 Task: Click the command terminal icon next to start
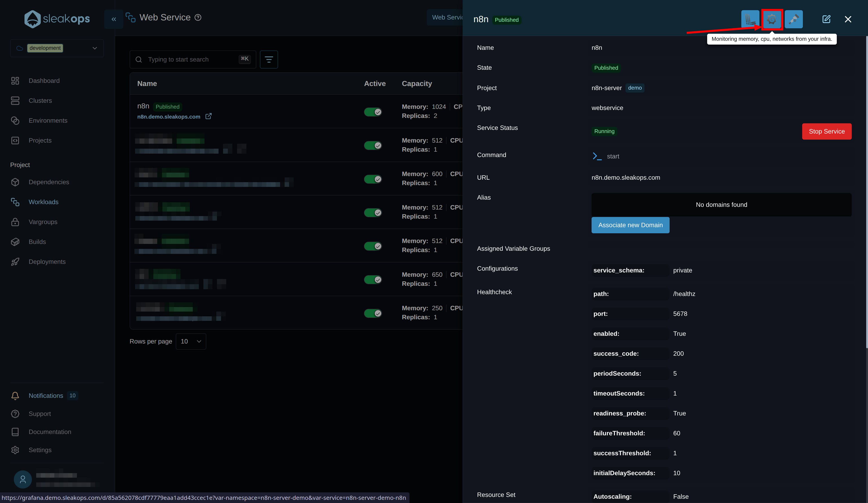[x=597, y=156]
